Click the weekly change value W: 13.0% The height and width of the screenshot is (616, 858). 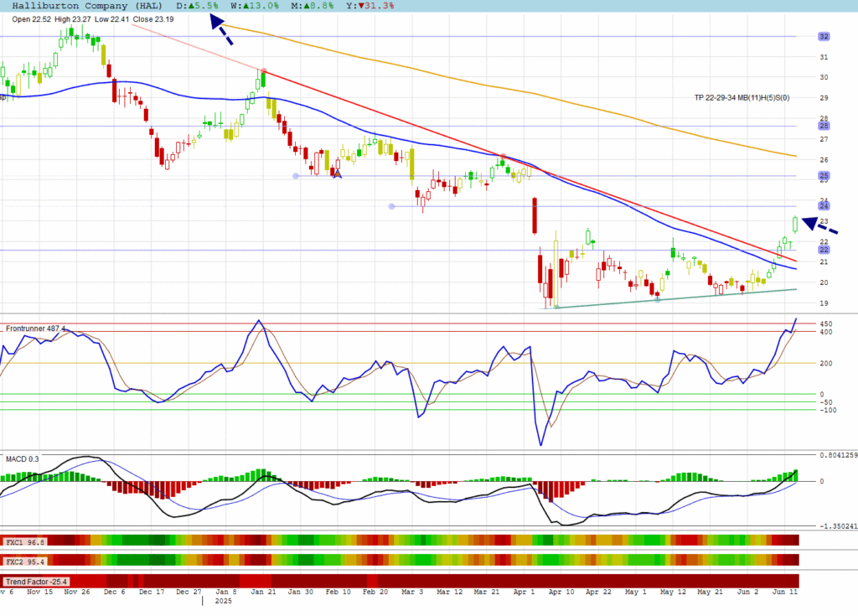click(x=255, y=6)
